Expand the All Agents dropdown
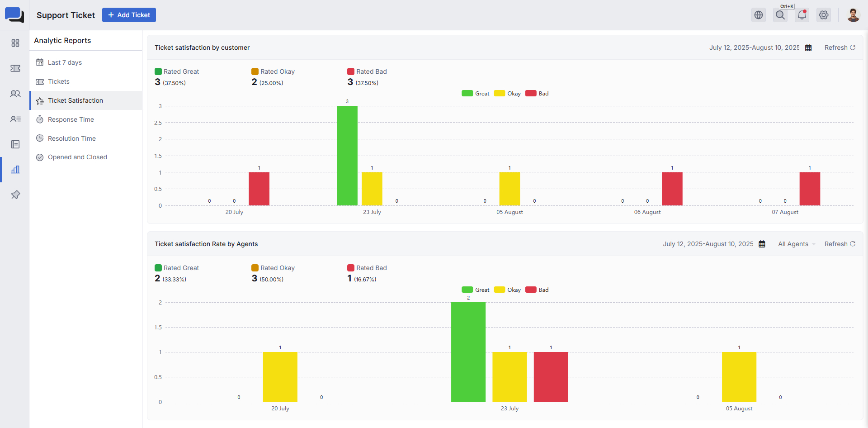The height and width of the screenshot is (428, 868). (x=797, y=244)
